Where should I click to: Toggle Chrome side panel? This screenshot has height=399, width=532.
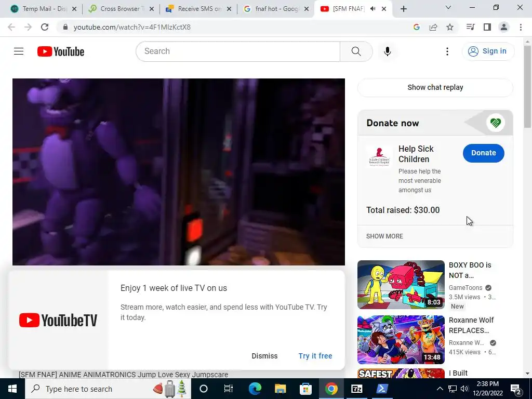point(487,27)
